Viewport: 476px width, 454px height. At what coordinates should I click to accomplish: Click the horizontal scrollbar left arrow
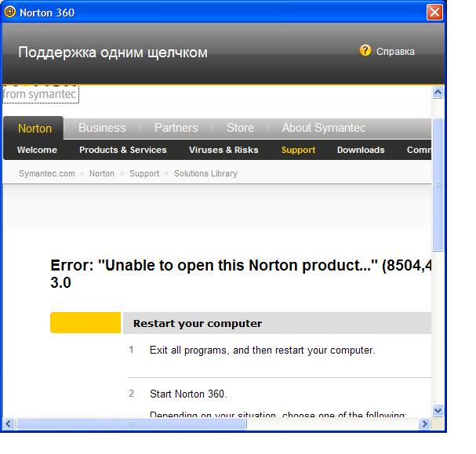click(8, 423)
